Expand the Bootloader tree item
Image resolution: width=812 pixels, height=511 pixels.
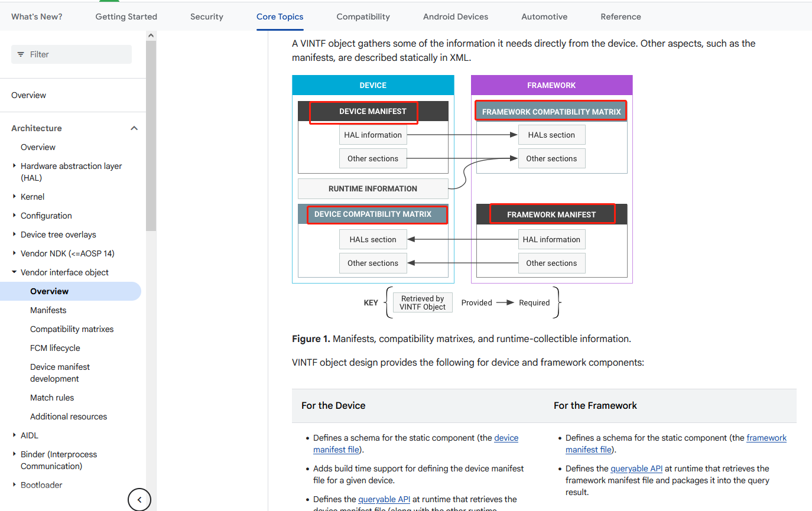pos(14,485)
